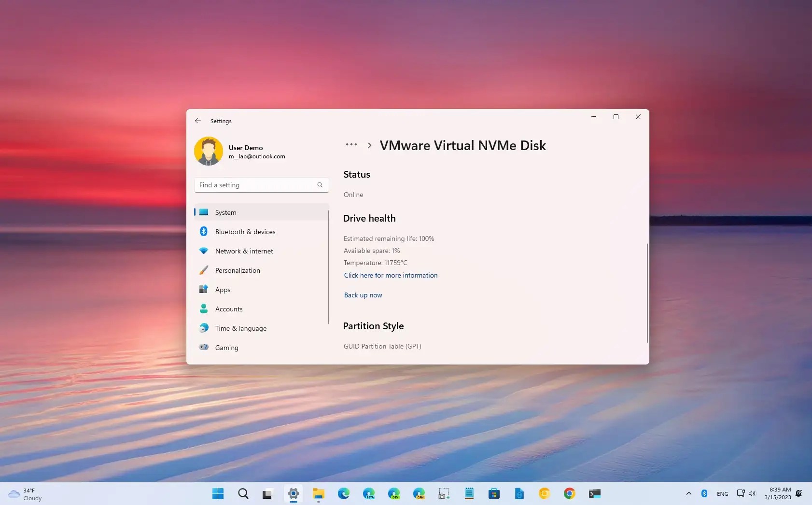This screenshot has height=505, width=812.
Task: Open Edge Dev browser
Action: coord(394,493)
